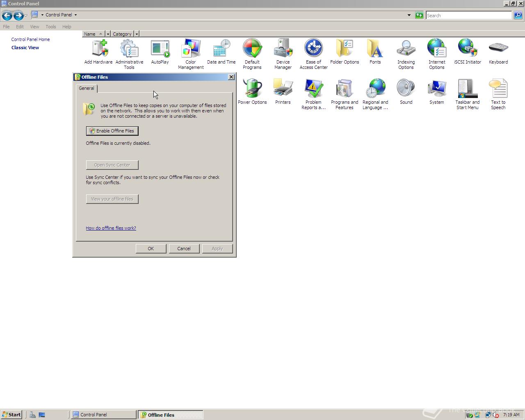The width and height of the screenshot is (525, 420).
Task: Open the Help menu
Action: pos(67,27)
